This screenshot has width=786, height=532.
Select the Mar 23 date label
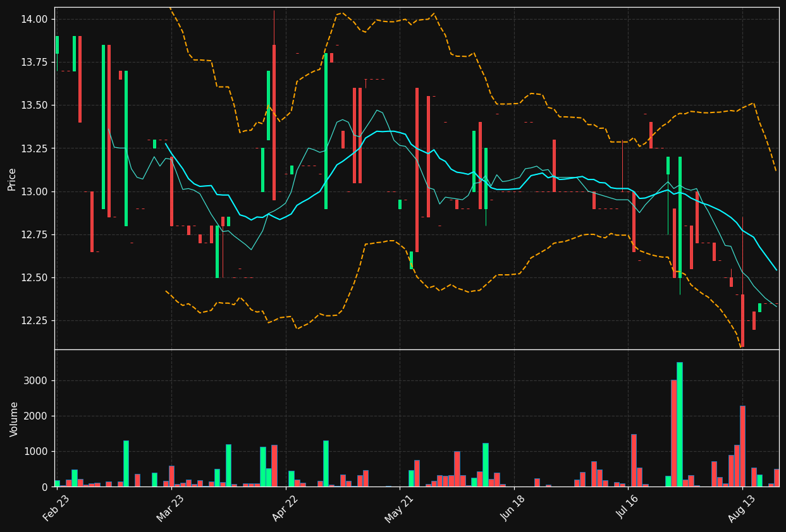pos(170,508)
